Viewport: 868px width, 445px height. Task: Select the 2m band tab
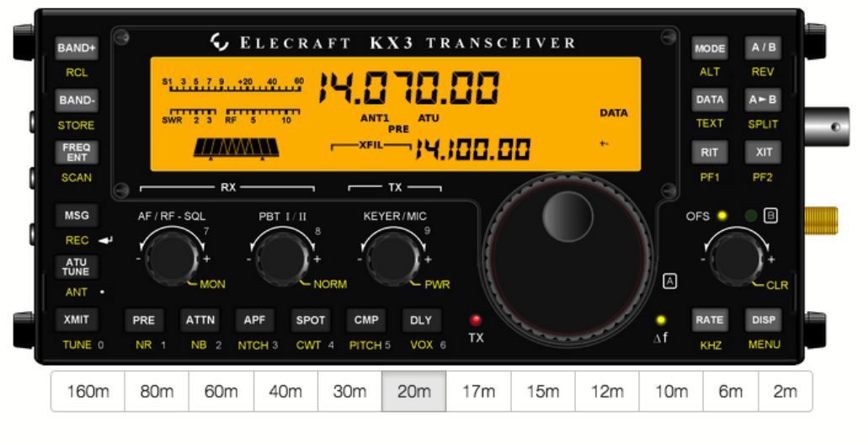(x=785, y=391)
